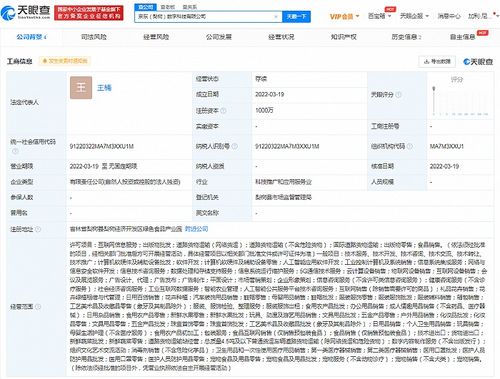Open the yellow notice tag beside 工商信息
Viewport: 500px width, 379px height.
(x=65, y=61)
